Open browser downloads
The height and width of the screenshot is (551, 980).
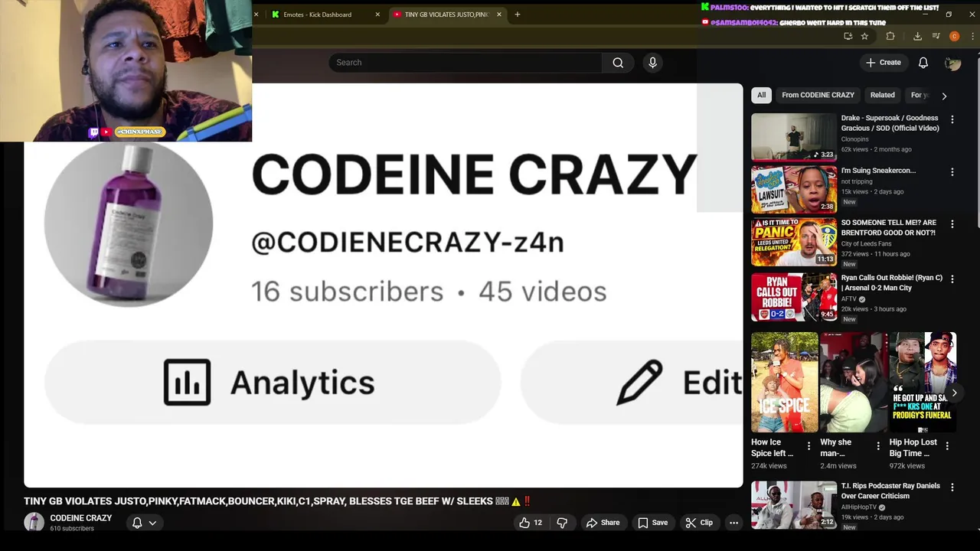click(917, 36)
